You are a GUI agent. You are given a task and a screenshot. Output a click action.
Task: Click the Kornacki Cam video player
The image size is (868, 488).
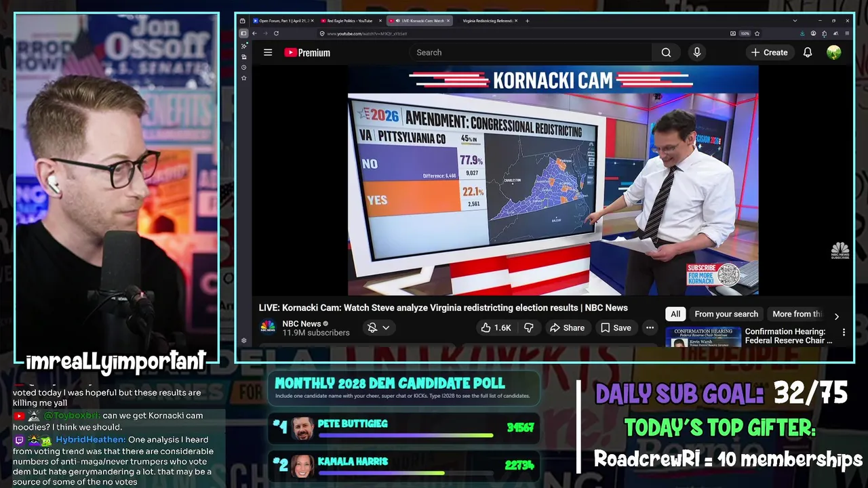click(553, 180)
